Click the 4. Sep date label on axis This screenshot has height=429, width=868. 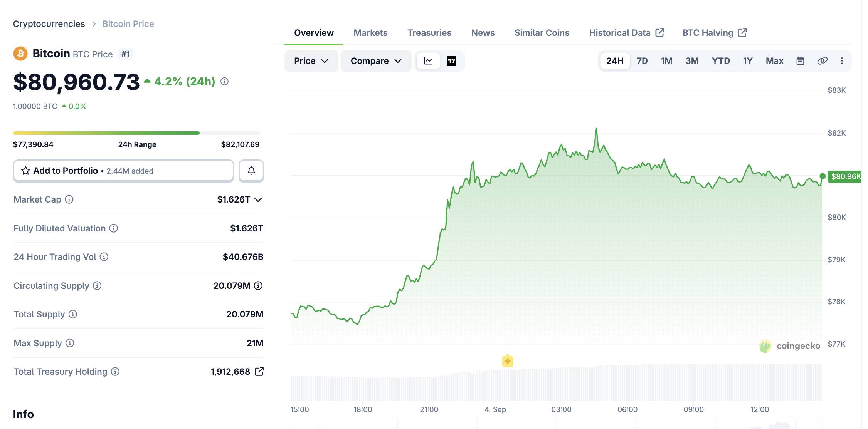pos(495,409)
